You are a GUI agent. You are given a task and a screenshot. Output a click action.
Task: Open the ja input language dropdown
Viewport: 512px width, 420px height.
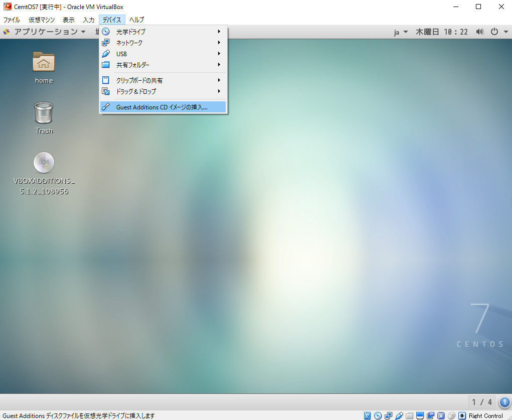pyautogui.click(x=401, y=32)
